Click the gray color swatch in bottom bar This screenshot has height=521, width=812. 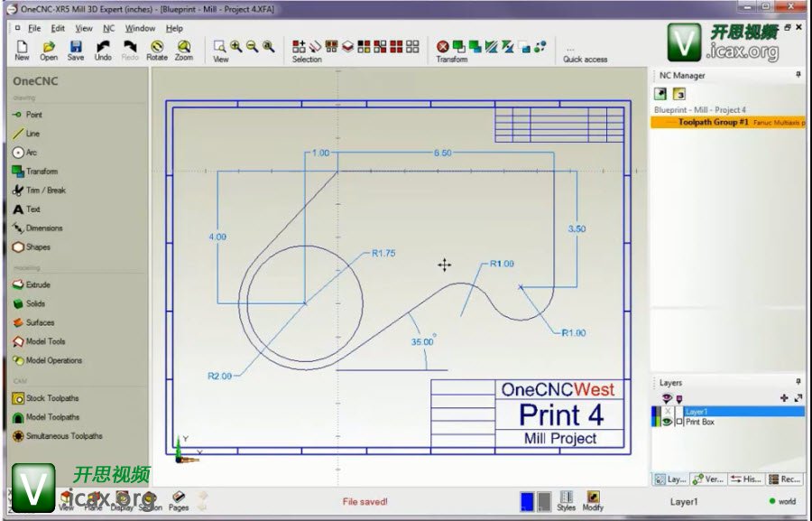pos(544,501)
